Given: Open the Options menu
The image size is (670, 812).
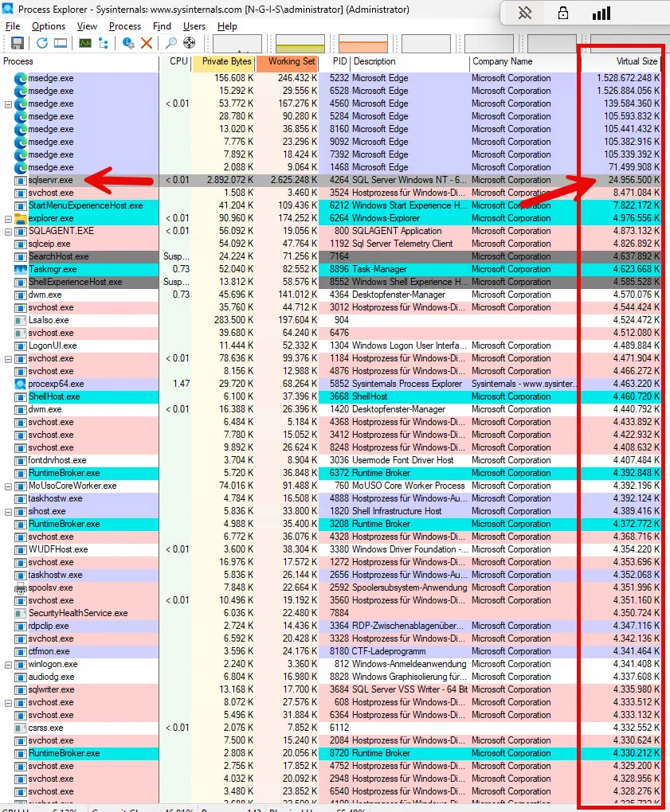Looking at the screenshot, I should pyautogui.click(x=48, y=26).
